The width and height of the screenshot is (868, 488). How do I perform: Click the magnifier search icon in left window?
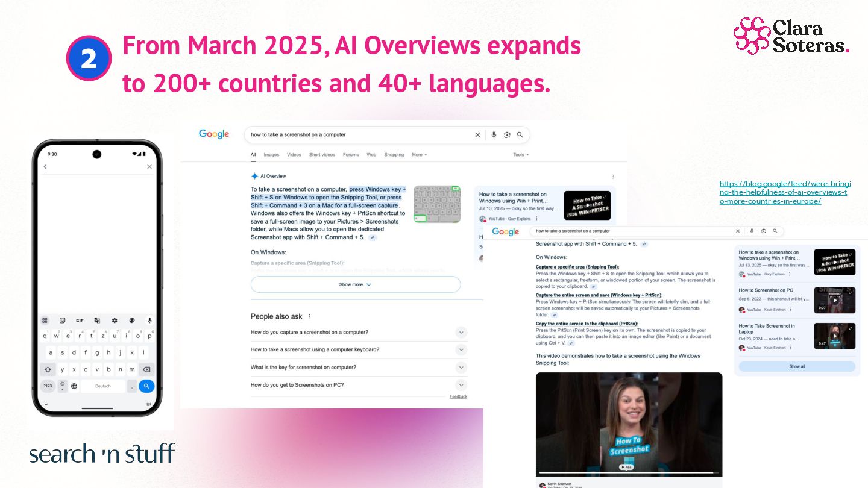tap(520, 135)
